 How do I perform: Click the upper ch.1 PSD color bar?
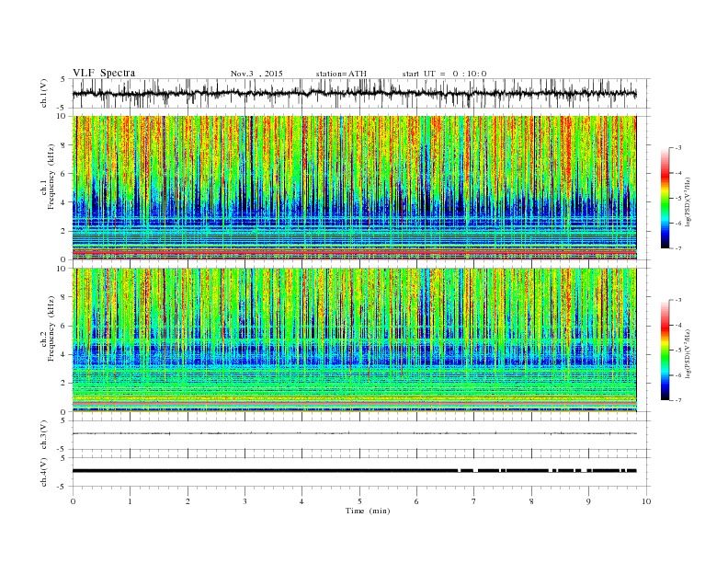[x=665, y=199]
